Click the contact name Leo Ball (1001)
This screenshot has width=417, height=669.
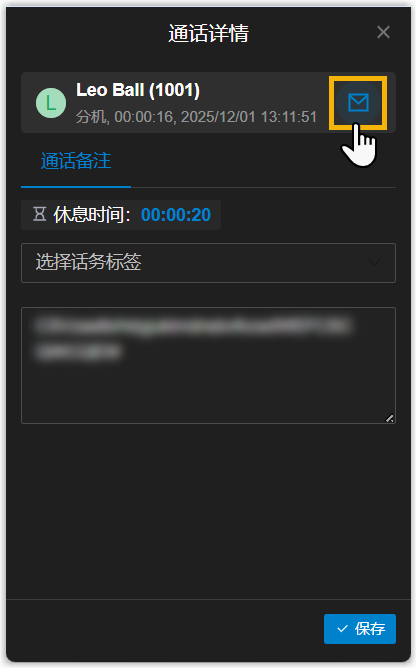[138, 90]
